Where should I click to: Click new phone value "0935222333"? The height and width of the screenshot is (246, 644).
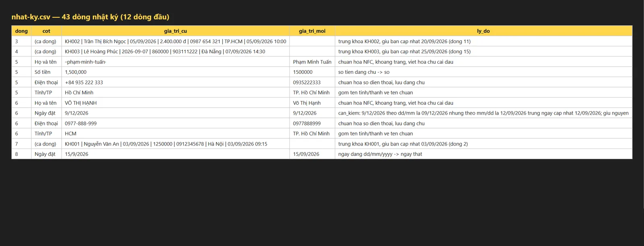pos(307,83)
